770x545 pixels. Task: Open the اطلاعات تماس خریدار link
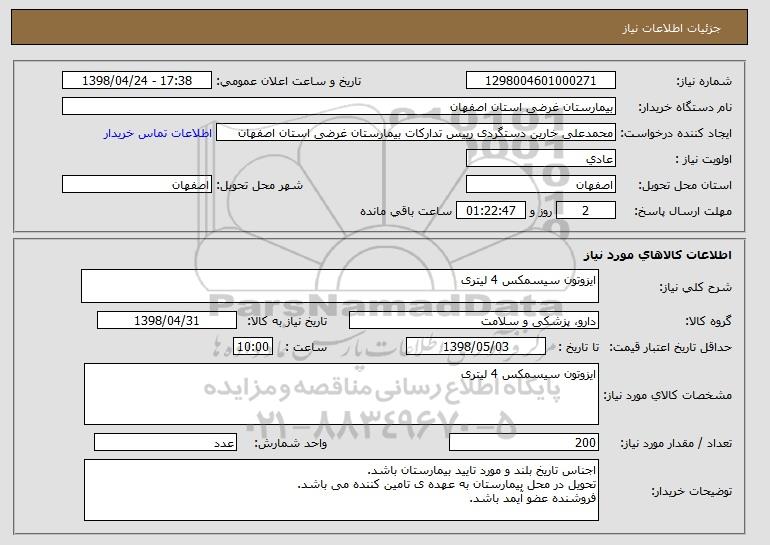point(158,133)
